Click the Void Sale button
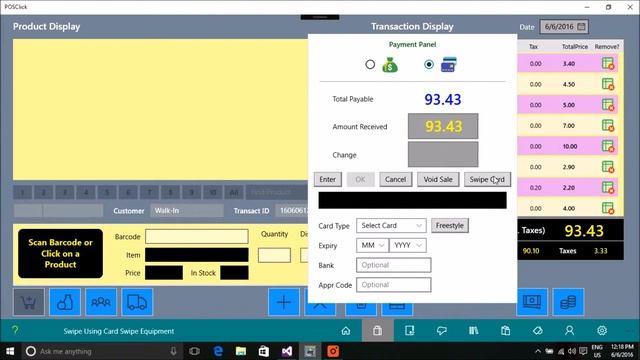The width and height of the screenshot is (640, 360). pos(438,180)
